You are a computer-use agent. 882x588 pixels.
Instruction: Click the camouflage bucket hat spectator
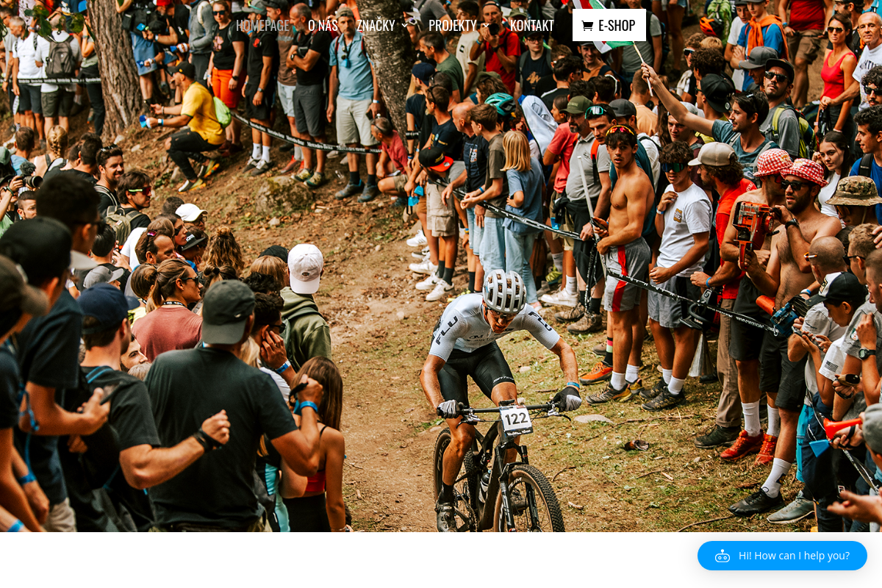(853, 190)
